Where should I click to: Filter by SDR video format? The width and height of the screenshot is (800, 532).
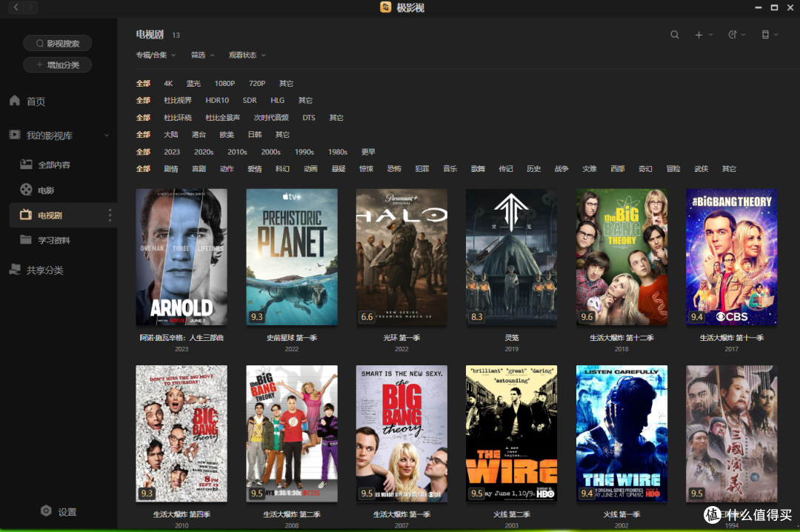[250, 100]
